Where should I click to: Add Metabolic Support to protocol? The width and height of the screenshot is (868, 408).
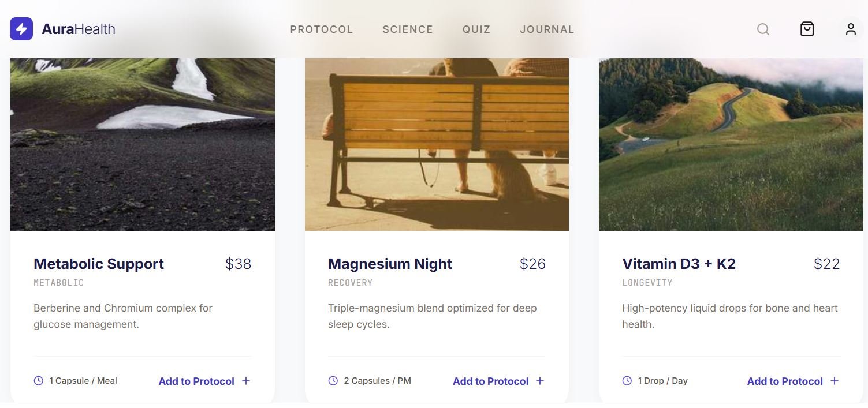pyautogui.click(x=196, y=381)
